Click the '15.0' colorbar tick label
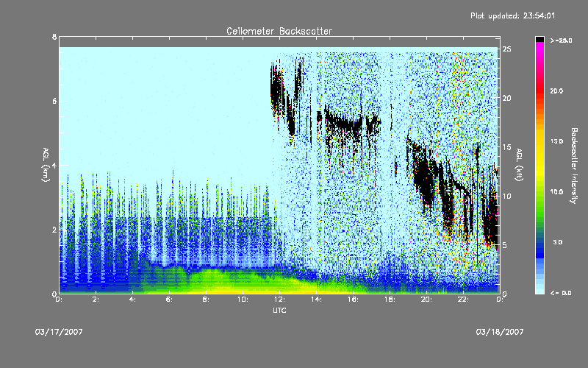Viewport: 588px width, 368px height. coord(556,141)
